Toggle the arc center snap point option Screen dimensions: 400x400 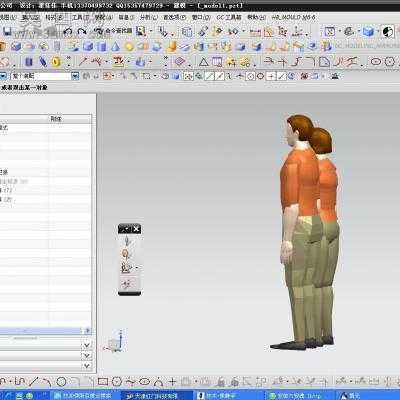250,76
